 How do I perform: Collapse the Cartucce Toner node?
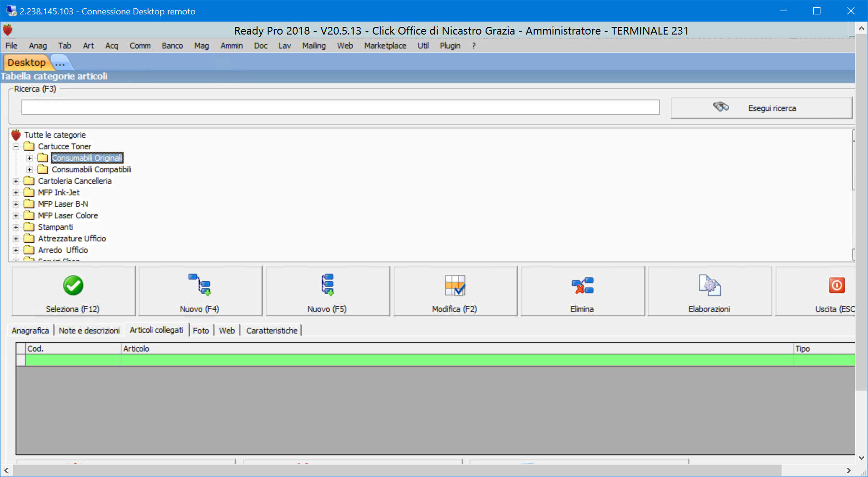(16, 146)
